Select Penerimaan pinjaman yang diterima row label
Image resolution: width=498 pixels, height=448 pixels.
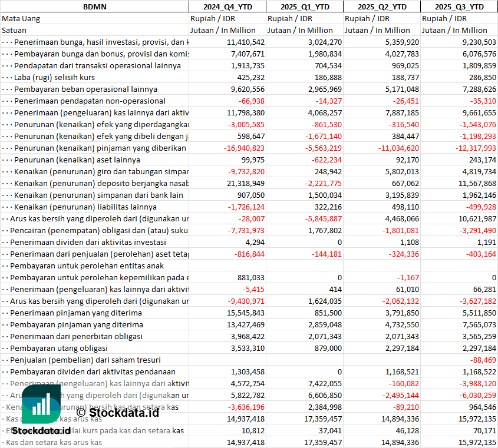pos(76,313)
